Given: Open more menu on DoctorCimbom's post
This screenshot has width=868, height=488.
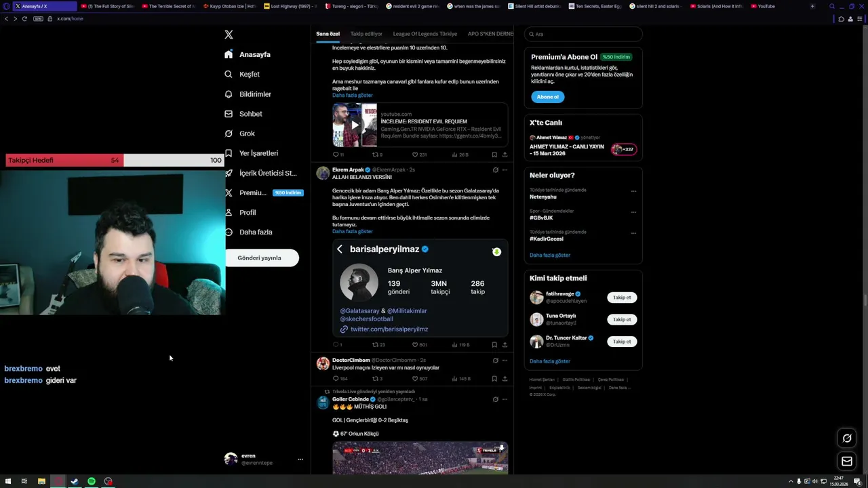Looking at the screenshot, I should [x=505, y=361].
